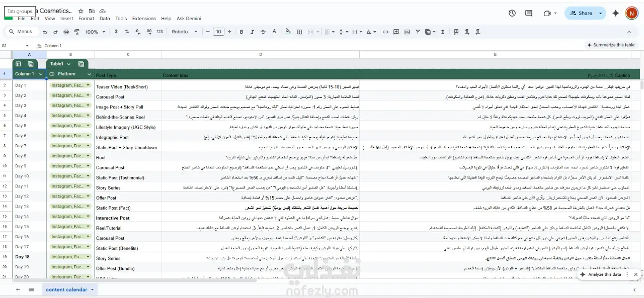Open the Google account avatar N

[631, 13]
